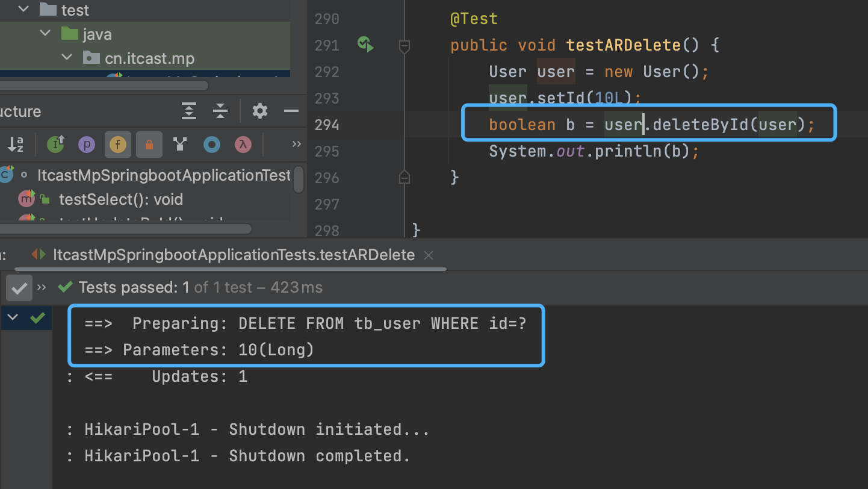Click the Expand All icon in Structure panel
This screenshot has width=868, height=489.
[x=189, y=111]
